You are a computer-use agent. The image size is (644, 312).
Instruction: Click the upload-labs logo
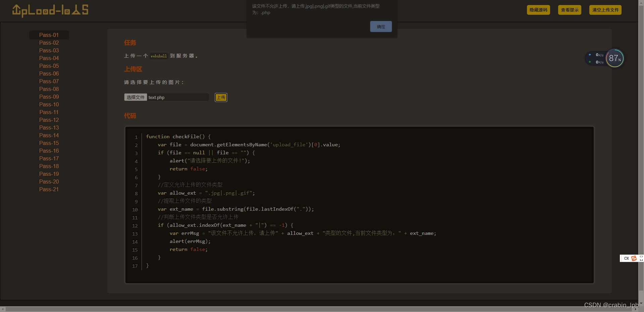point(50,10)
